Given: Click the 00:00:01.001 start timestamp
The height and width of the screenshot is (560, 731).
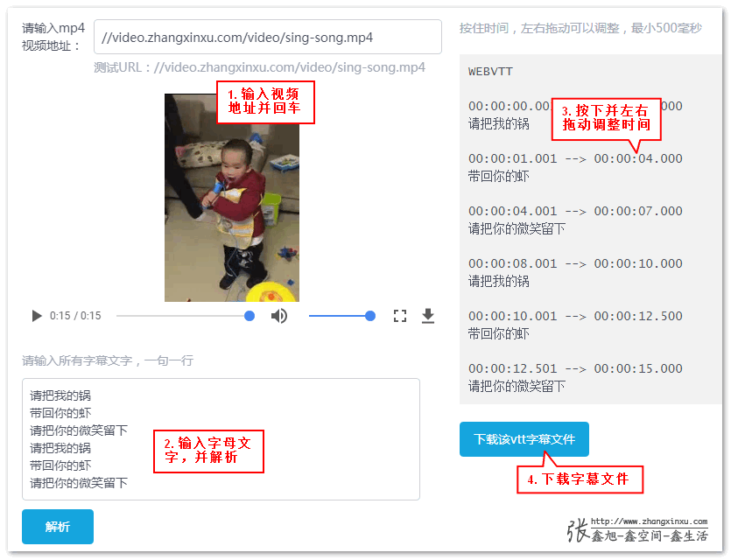Looking at the screenshot, I should click(512, 159).
